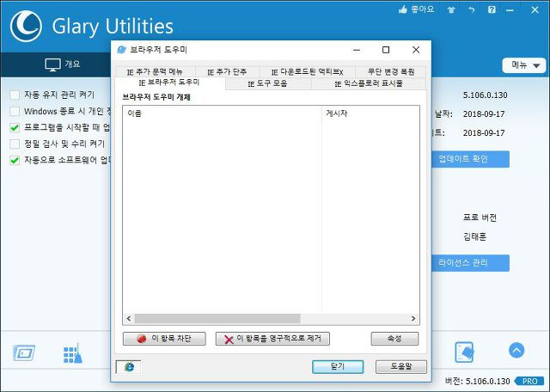Click the Internet Explorer icon button
The width and height of the screenshot is (550, 392).
point(128,367)
